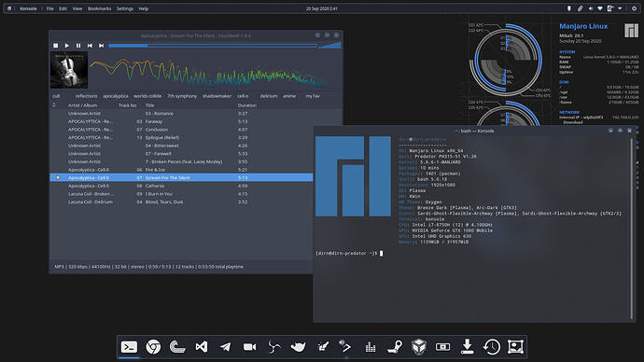Open the screenshot capture icon in the dock
This screenshot has width=644, height=362.
[x=515, y=347]
